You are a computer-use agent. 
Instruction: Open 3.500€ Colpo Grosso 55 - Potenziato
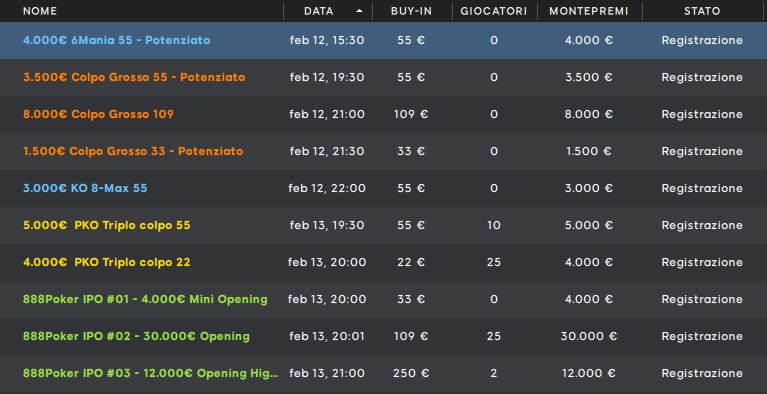[134, 77]
